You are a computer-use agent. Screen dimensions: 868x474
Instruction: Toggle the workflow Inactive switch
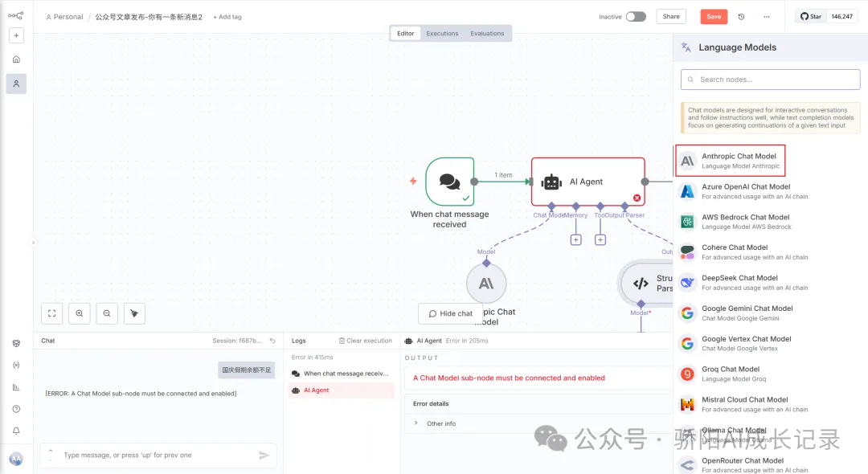coord(636,17)
